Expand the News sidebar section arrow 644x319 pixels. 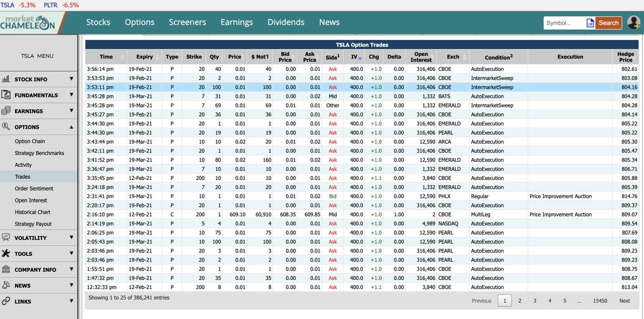[x=71, y=285]
